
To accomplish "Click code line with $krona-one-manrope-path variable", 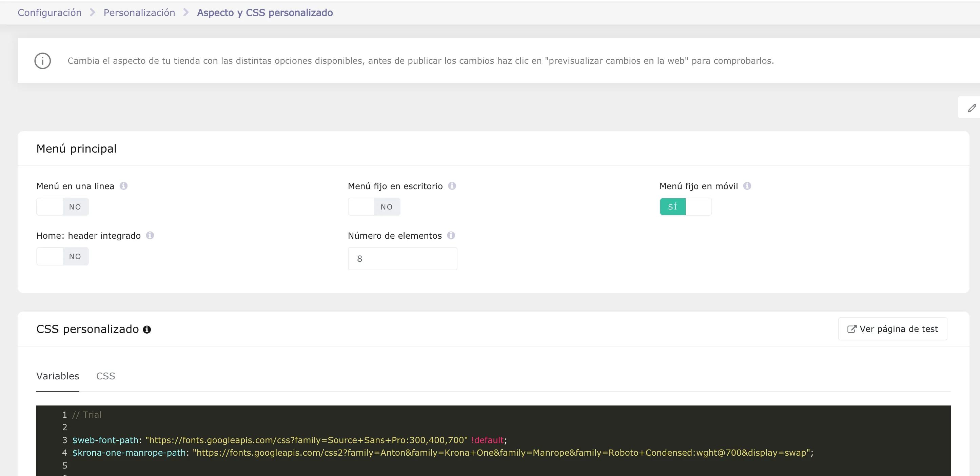I will tap(443, 453).
